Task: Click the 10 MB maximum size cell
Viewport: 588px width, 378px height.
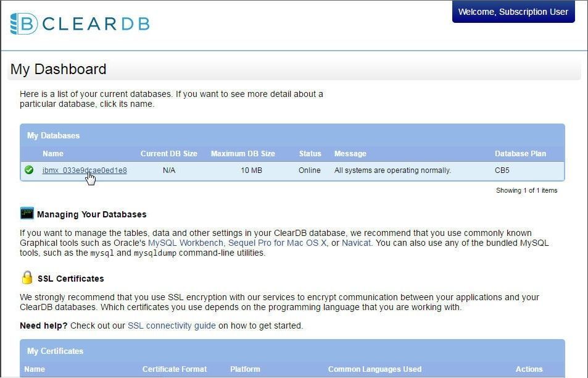Action: coord(251,170)
